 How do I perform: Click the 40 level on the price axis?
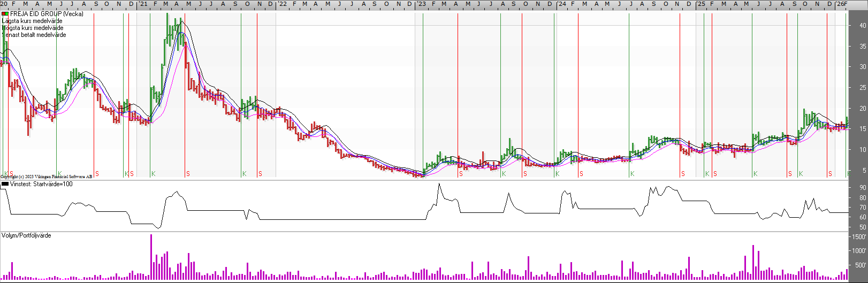click(x=863, y=26)
